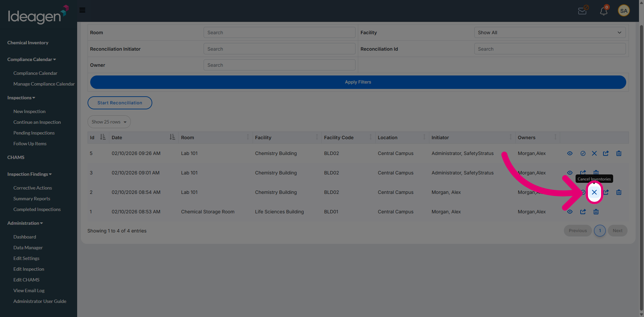The image size is (644, 317).
Task: Collapse the Inspections sidebar section
Action: (x=21, y=98)
